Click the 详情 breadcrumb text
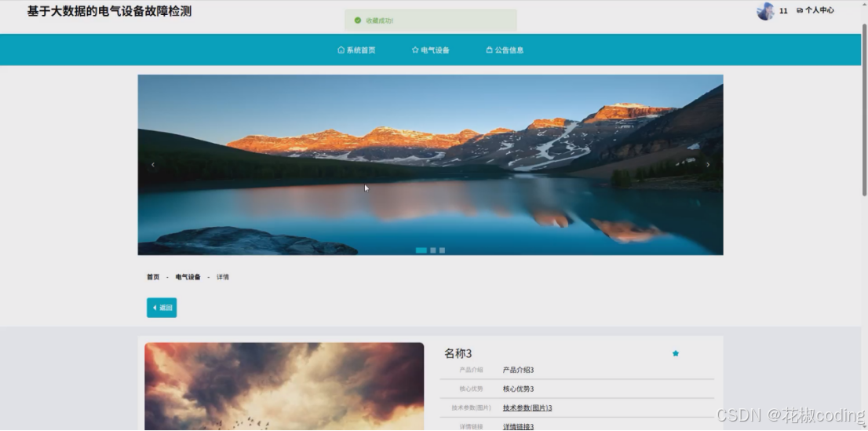Image resolution: width=868 pixels, height=431 pixels. tap(223, 277)
